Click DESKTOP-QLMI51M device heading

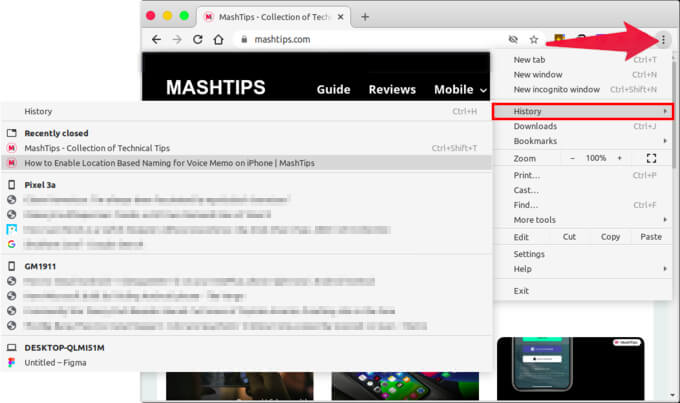tap(64, 348)
